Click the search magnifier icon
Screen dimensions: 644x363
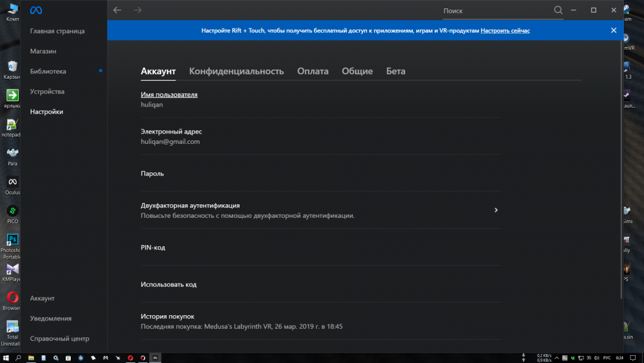(558, 10)
